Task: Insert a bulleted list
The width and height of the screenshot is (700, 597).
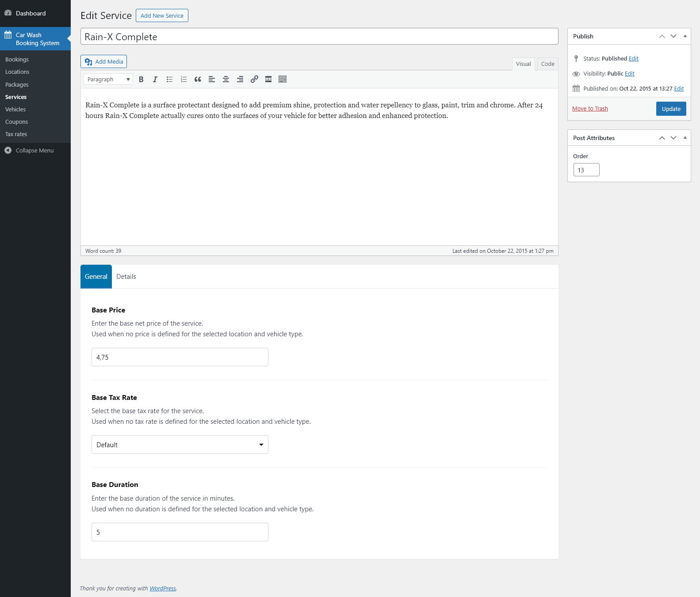Action: pyautogui.click(x=169, y=80)
